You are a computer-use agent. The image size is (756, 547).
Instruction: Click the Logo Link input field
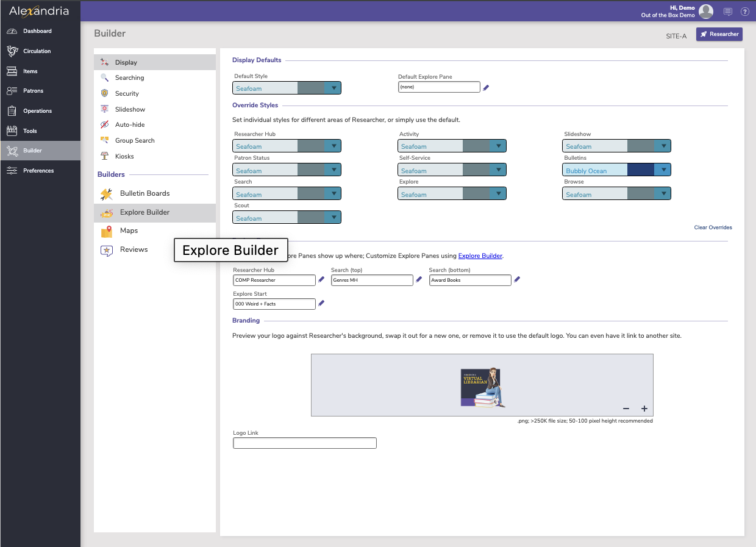coord(305,443)
